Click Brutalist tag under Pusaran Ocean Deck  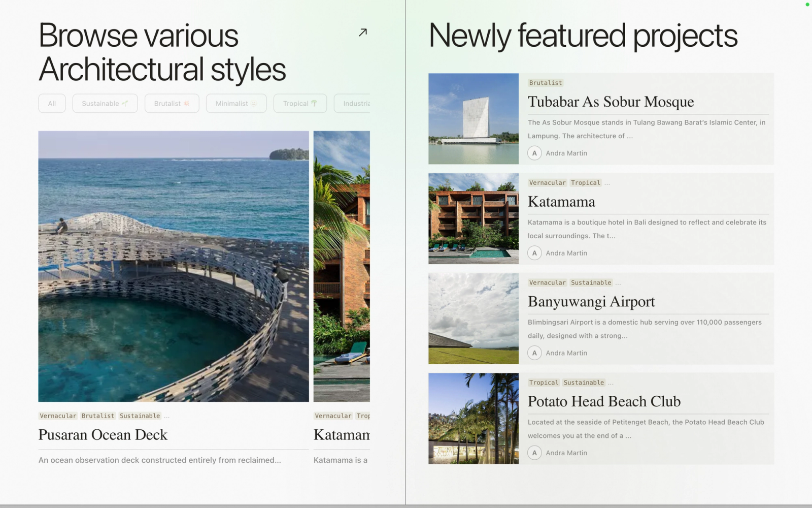[98, 416]
